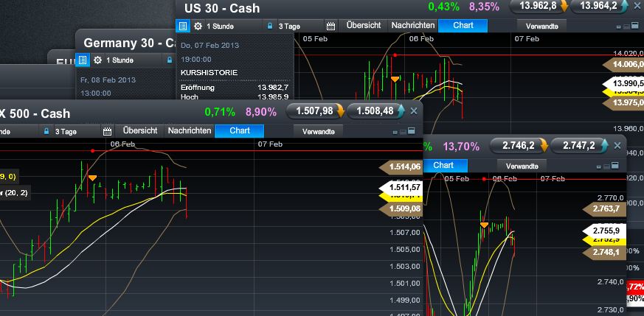Toggle the list panel icon in Germany 30 window
The height and width of the screenshot is (316, 644).
click(83, 60)
